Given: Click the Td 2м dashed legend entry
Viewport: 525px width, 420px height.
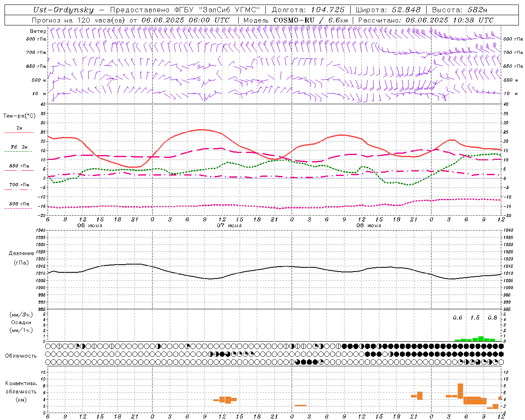Looking at the screenshot, I should (19, 148).
